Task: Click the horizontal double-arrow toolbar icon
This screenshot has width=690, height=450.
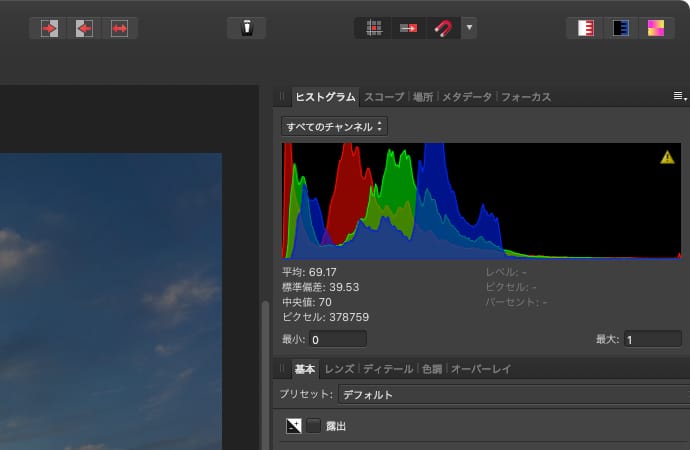Action: (120, 28)
